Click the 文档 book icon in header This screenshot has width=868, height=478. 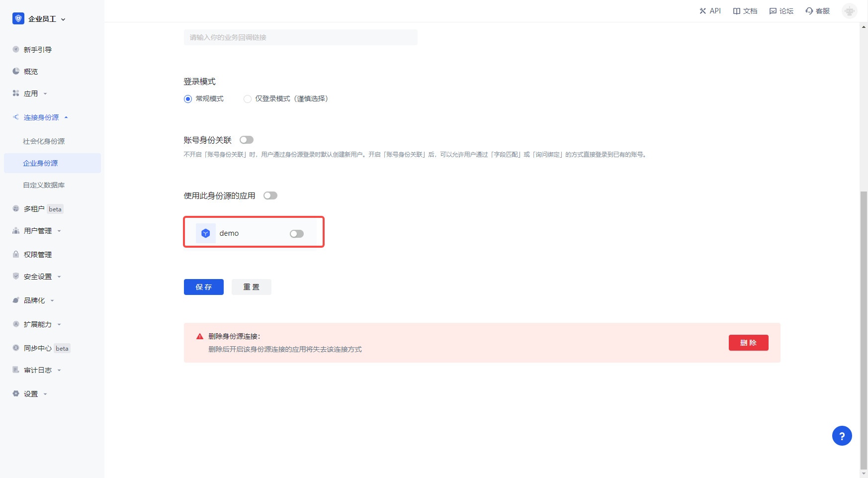[x=737, y=11]
